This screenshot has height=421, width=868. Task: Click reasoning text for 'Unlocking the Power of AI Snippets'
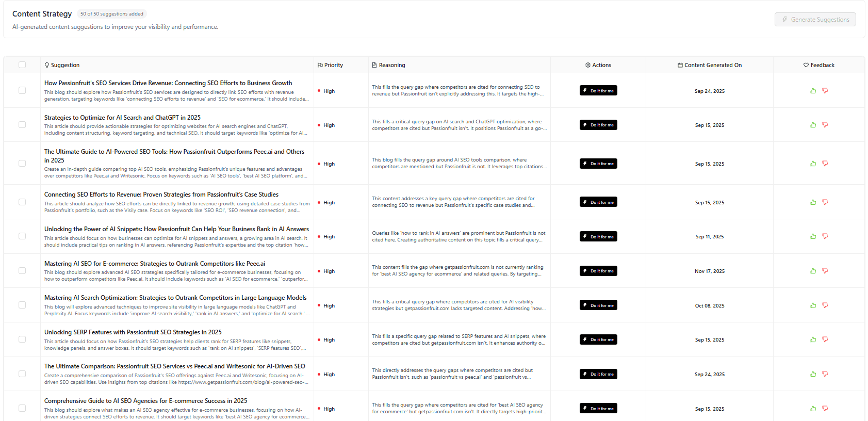pyautogui.click(x=459, y=236)
